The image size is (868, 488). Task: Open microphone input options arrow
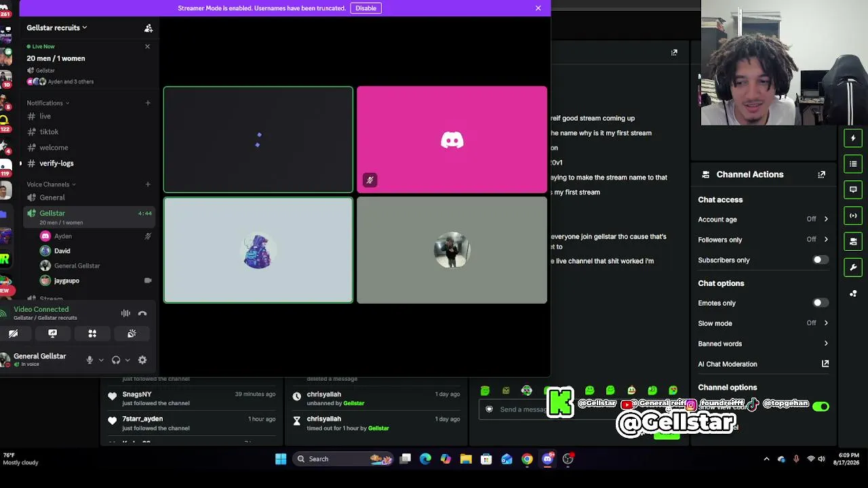[101, 360]
